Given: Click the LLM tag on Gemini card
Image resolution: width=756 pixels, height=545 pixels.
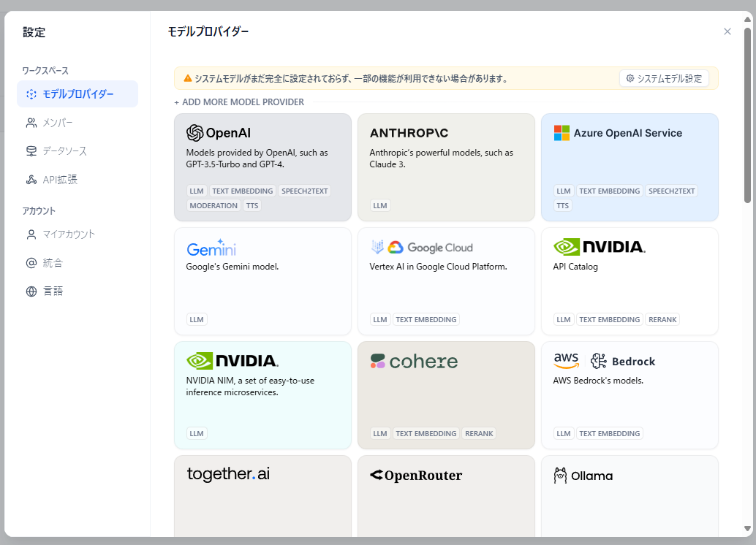Looking at the screenshot, I should tap(197, 319).
